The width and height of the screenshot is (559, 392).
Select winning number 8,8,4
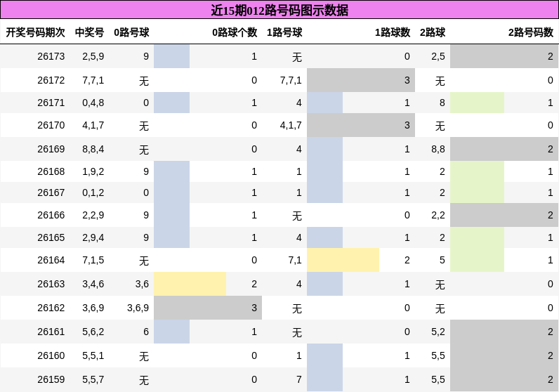93,149
